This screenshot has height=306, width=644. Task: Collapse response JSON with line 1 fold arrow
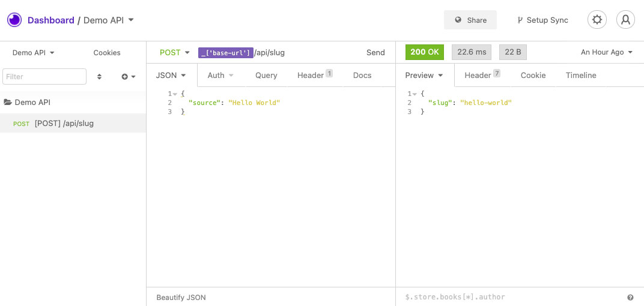coord(415,94)
